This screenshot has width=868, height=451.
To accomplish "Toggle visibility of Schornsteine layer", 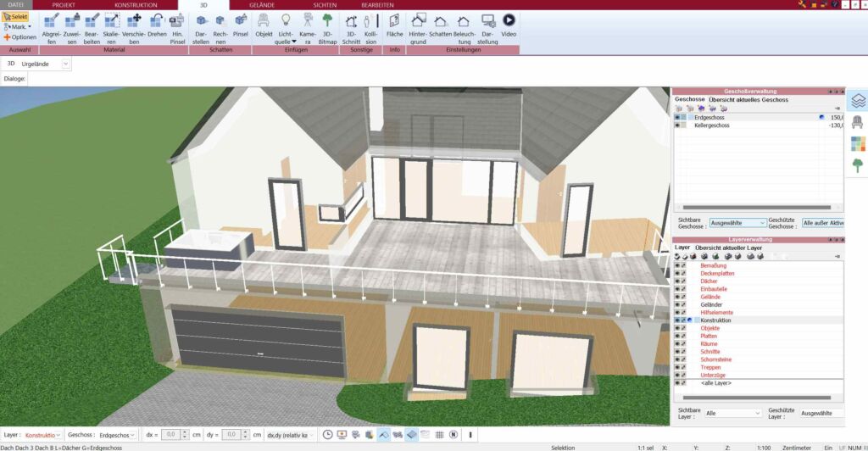I will click(x=677, y=359).
